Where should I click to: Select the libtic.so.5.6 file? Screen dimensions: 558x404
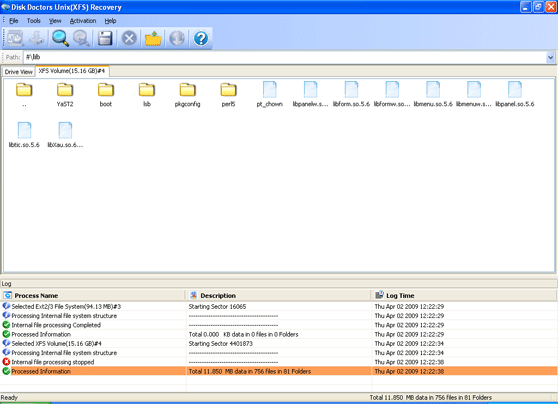(x=24, y=135)
